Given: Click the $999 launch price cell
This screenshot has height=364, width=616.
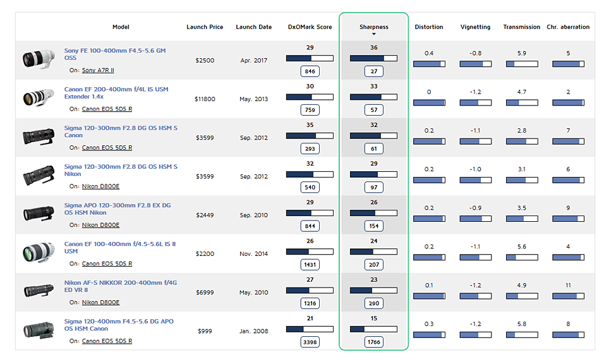Looking at the screenshot, I should click(x=205, y=331).
